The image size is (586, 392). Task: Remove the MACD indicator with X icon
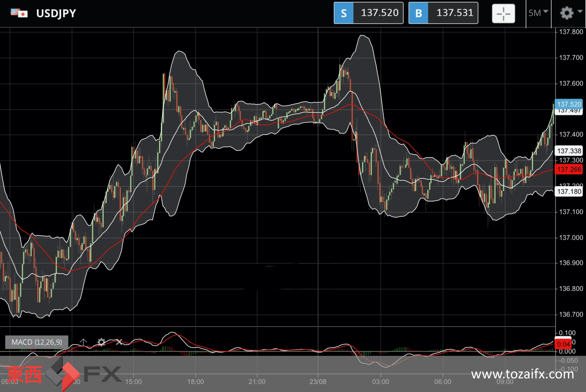pos(119,342)
